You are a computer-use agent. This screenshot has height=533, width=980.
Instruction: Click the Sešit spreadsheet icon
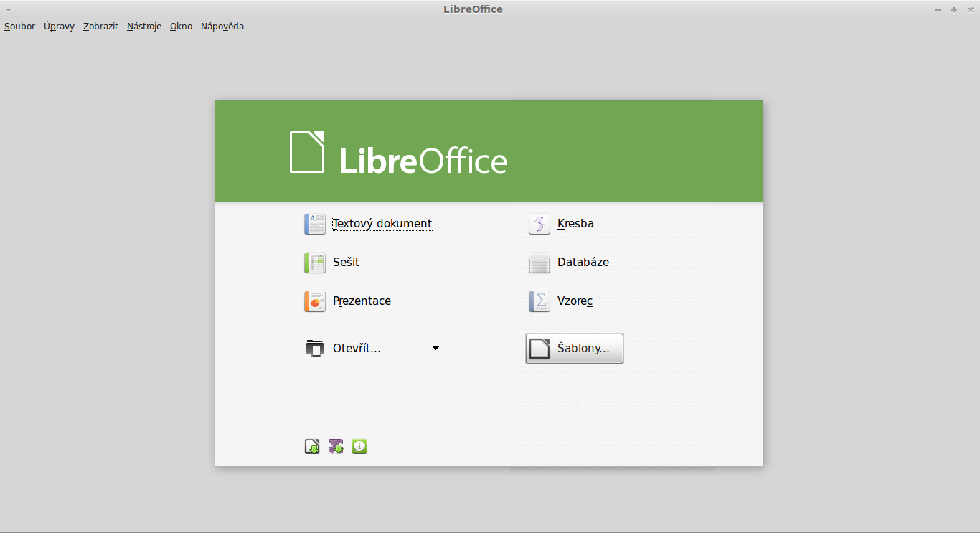click(x=315, y=263)
